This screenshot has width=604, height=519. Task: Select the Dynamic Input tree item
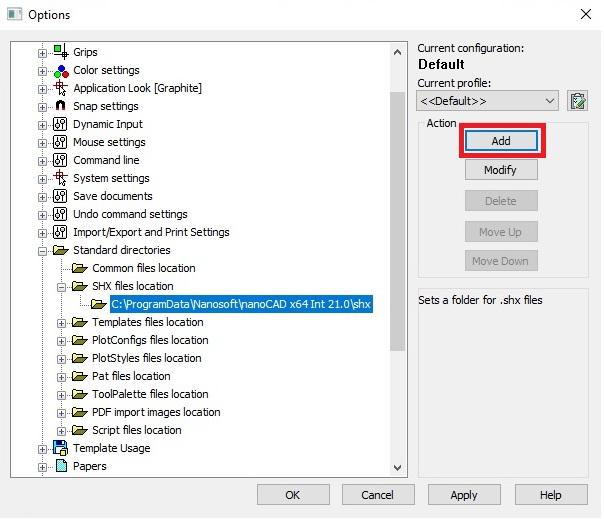pos(107,124)
